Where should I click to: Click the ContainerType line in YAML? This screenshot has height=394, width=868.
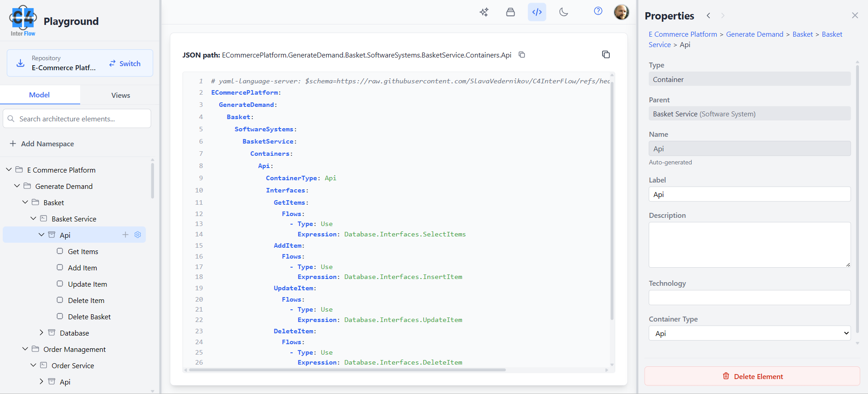point(301,178)
